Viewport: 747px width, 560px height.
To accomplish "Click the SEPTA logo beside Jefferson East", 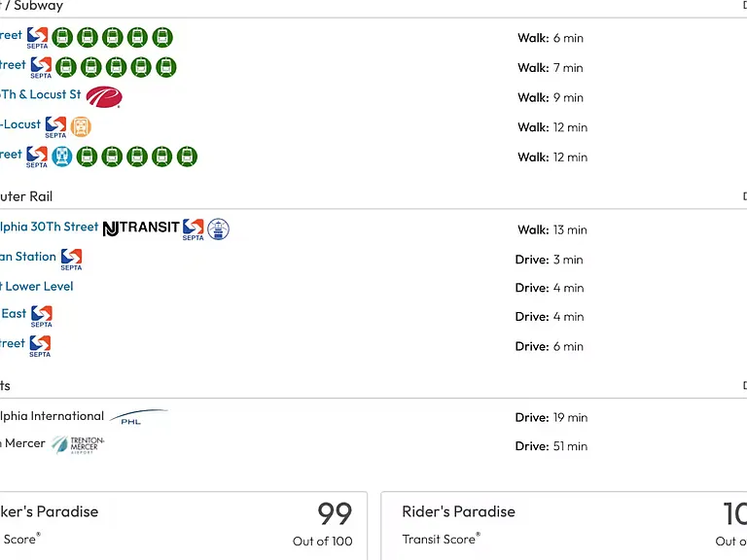I will (42, 317).
